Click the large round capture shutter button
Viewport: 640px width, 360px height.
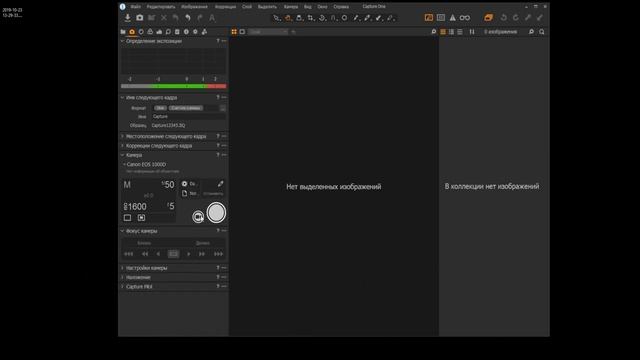click(x=216, y=213)
